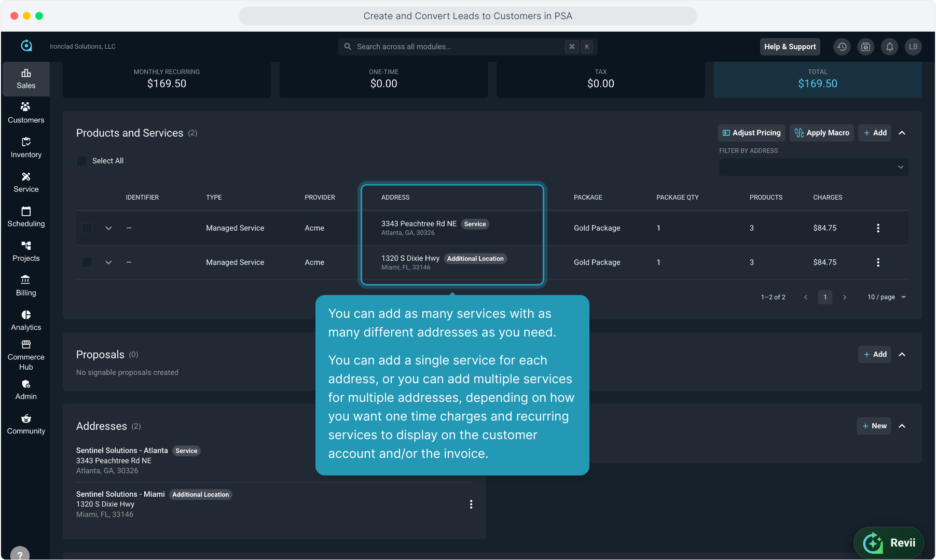936x560 pixels.
Task: Create a New address
Action: coord(874,426)
